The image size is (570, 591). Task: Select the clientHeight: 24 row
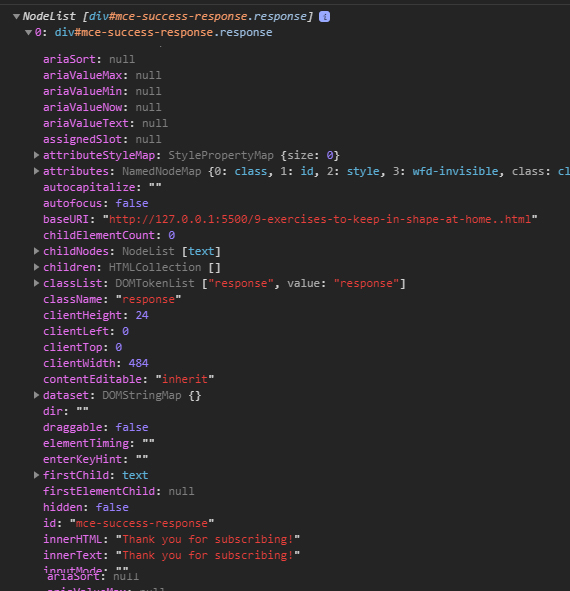[95, 315]
